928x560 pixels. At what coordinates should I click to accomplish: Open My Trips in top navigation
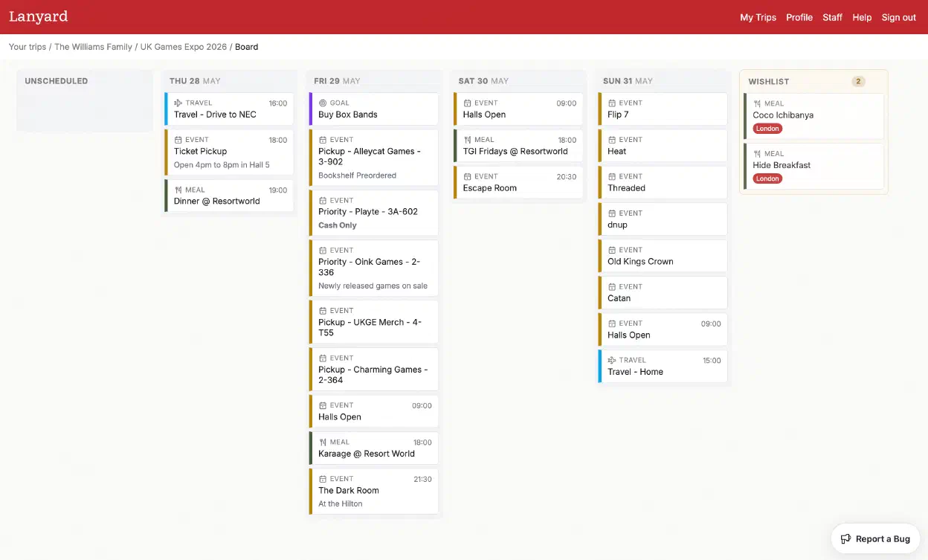click(x=758, y=17)
